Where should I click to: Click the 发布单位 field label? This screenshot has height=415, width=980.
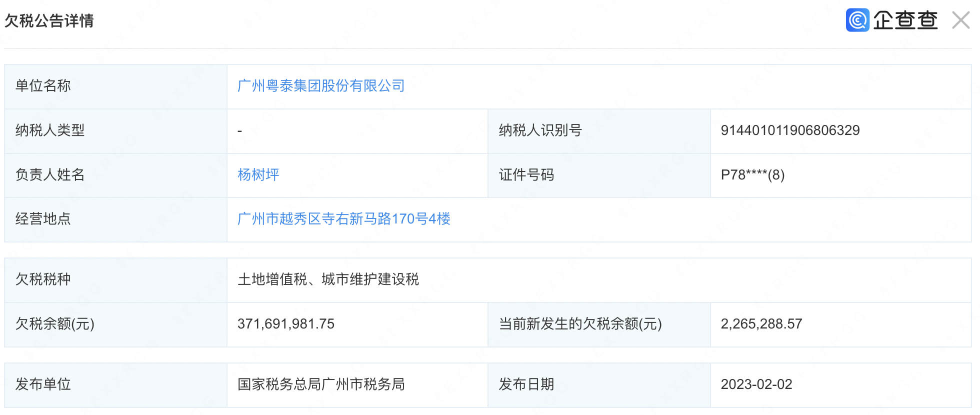tap(43, 384)
